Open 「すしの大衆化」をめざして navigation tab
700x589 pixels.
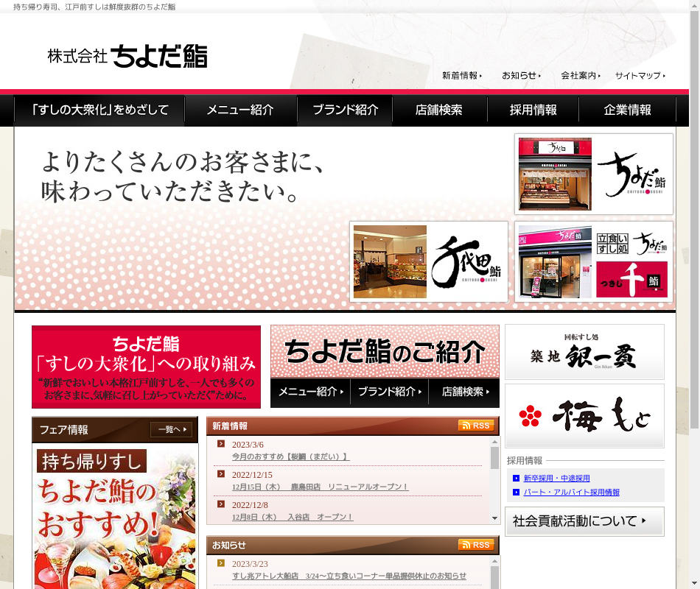click(100, 110)
